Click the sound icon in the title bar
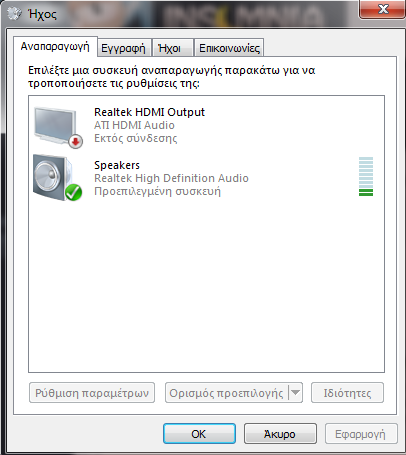The image size is (406, 455). click(x=14, y=13)
